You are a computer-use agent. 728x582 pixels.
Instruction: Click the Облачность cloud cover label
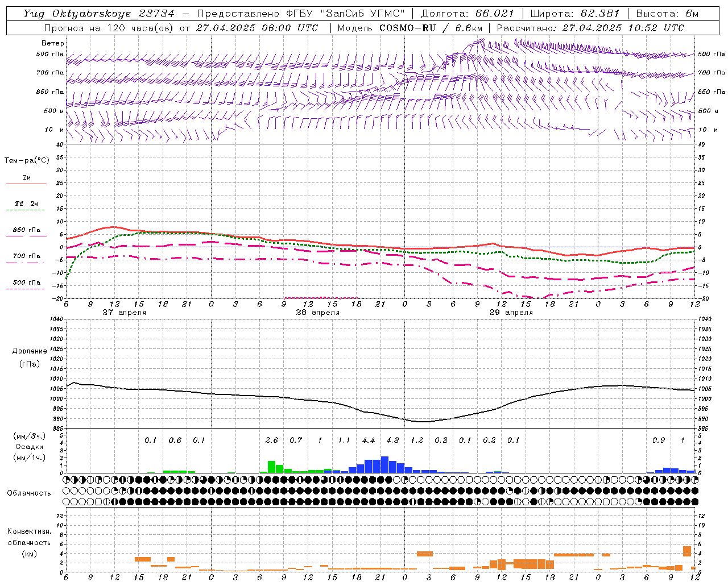29,493
